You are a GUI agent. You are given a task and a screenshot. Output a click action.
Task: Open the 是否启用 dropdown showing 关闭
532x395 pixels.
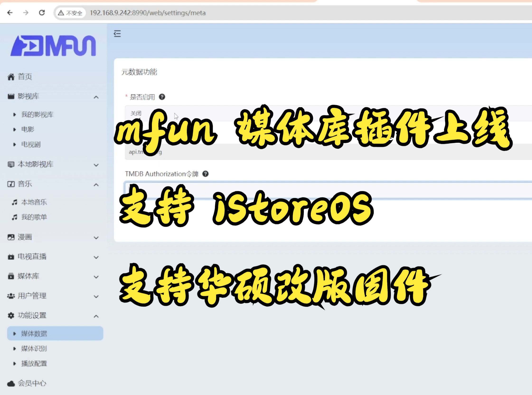click(x=328, y=113)
